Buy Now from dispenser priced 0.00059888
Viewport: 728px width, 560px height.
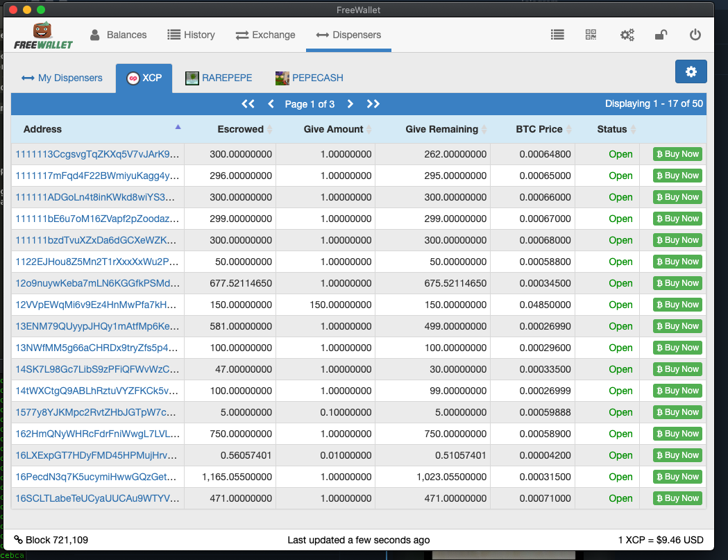click(x=677, y=412)
